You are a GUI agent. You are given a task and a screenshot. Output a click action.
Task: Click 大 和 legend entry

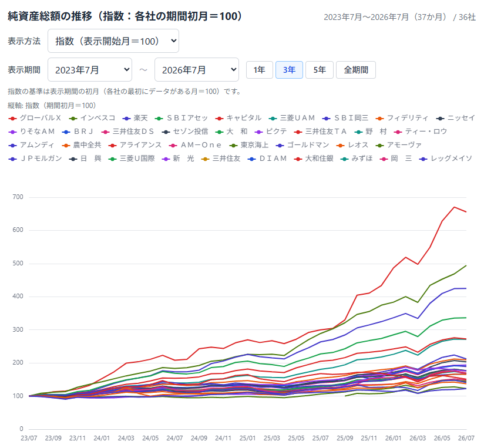[231, 132]
